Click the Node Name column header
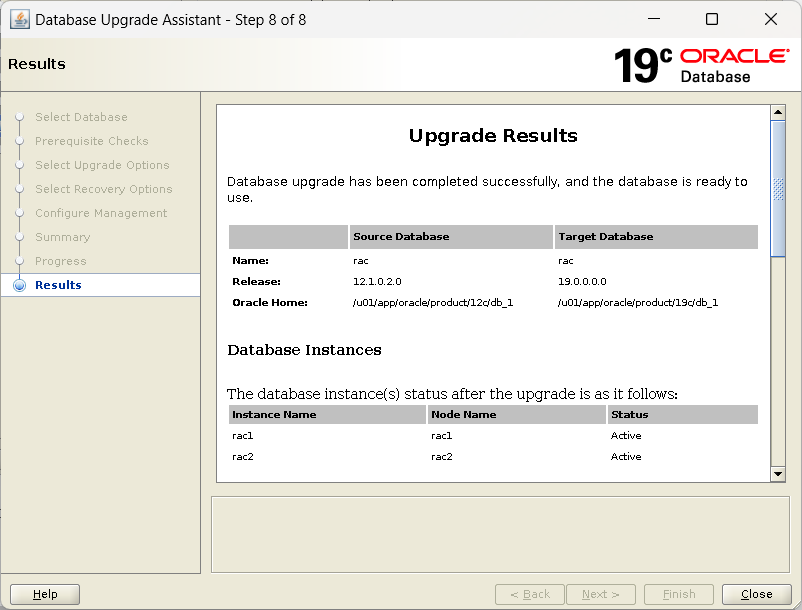Viewport: 802px width, 610px height. tap(517, 415)
